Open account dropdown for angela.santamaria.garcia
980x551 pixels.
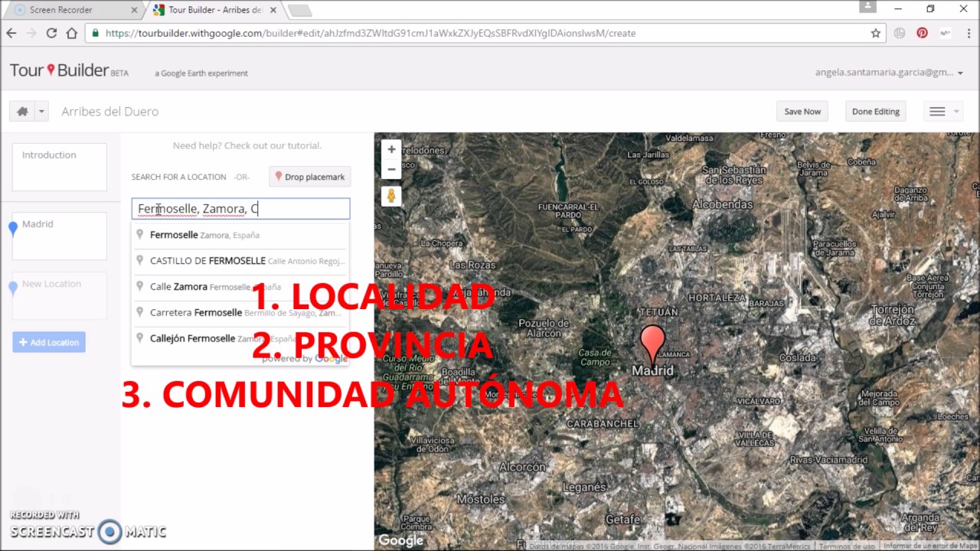[x=890, y=73]
